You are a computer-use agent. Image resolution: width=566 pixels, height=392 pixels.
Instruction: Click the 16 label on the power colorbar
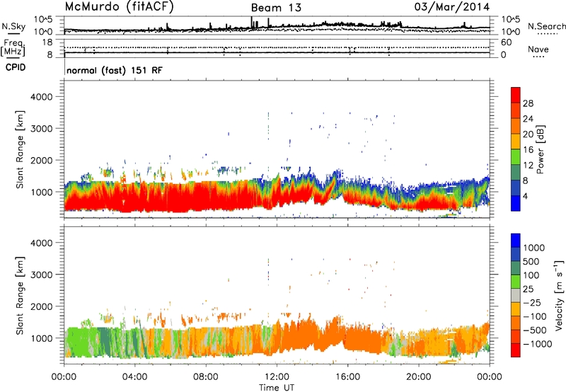coord(528,150)
